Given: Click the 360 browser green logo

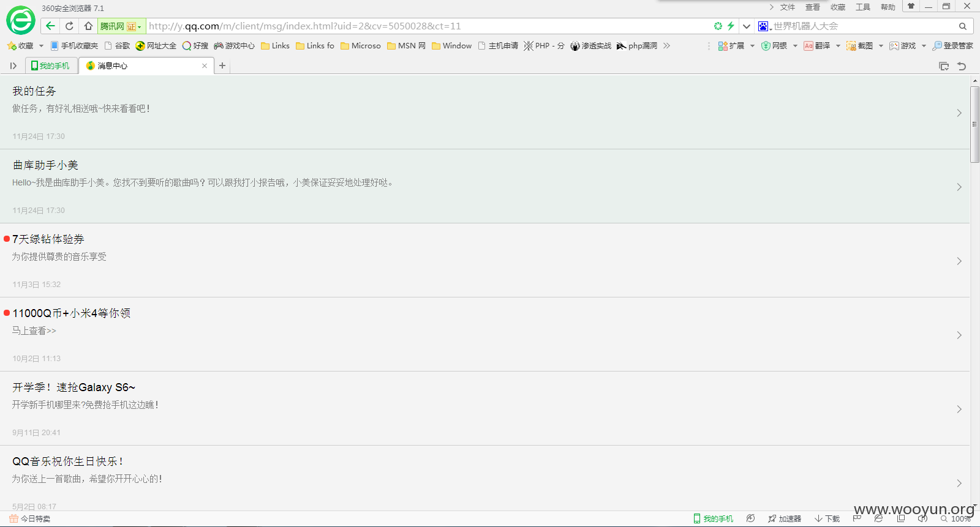Looking at the screenshot, I should coord(21,21).
